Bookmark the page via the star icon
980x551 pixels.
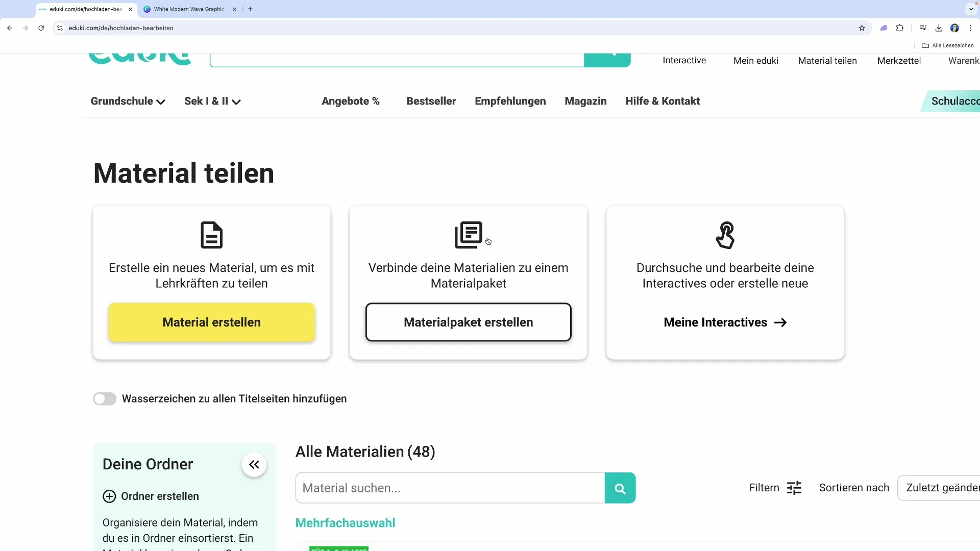point(862,28)
